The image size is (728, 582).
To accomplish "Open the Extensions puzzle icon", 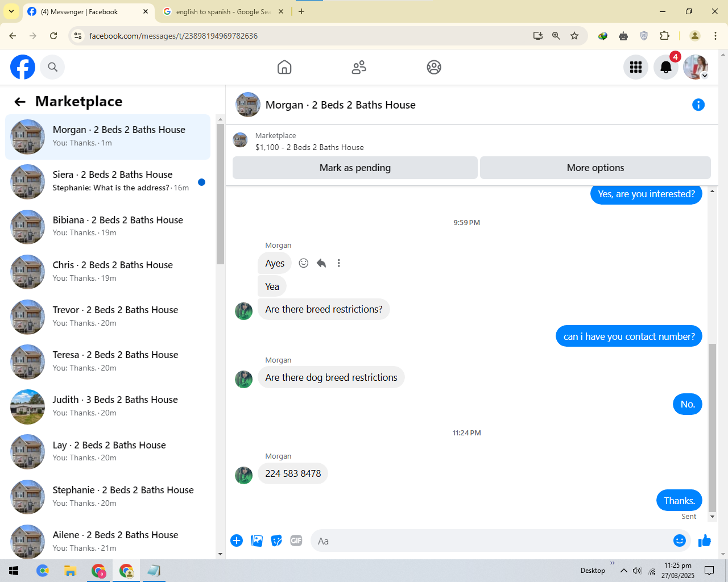I will tap(664, 36).
